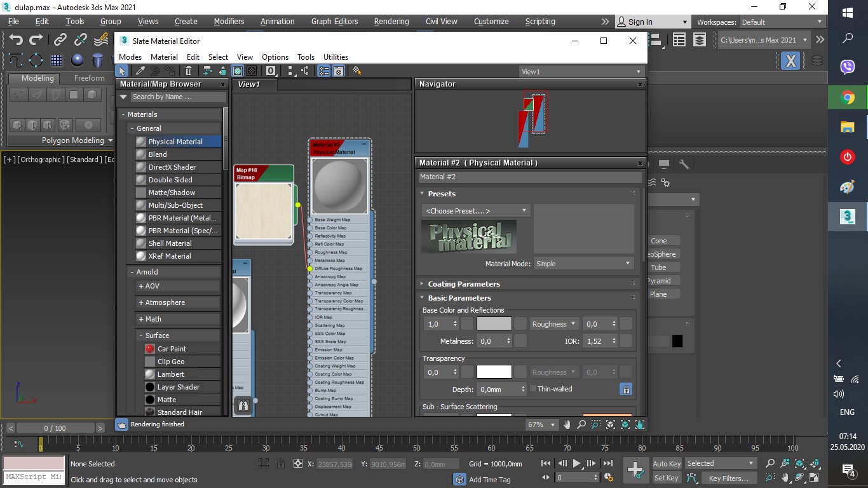Switch to Freeform ribbon tab
Image resolution: width=868 pixels, height=488 pixels.
click(90, 78)
